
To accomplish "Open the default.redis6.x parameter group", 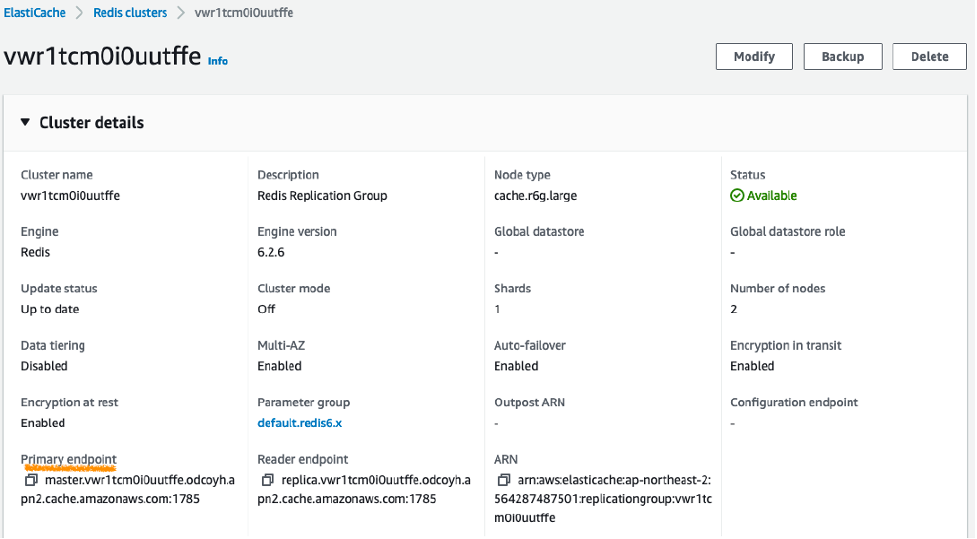I will (x=300, y=423).
